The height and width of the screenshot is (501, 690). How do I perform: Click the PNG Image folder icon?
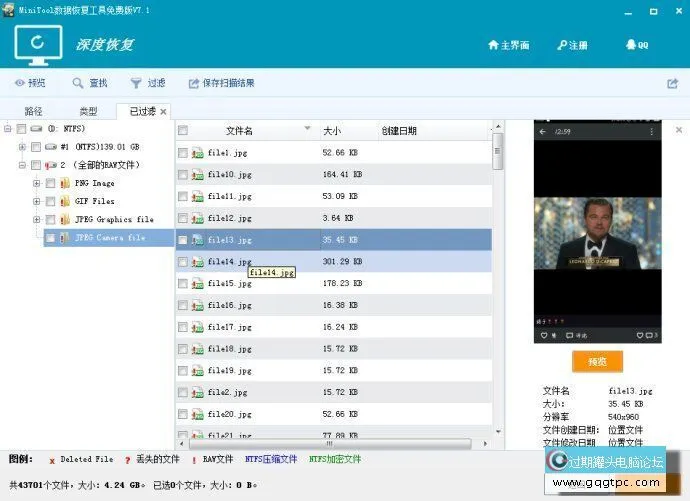(x=65, y=183)
